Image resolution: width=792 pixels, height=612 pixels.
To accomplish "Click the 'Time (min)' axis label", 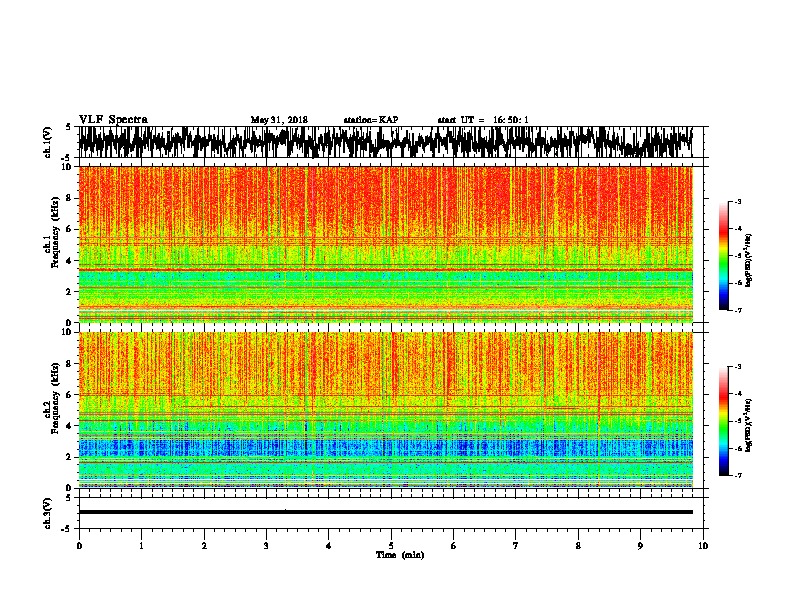I will (400, 555).
